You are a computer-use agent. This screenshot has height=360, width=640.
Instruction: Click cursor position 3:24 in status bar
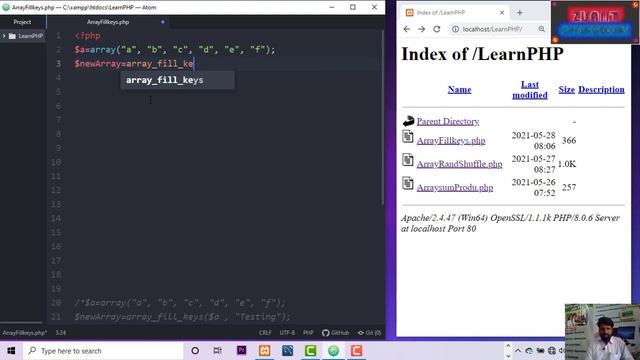tap(60, 333)
